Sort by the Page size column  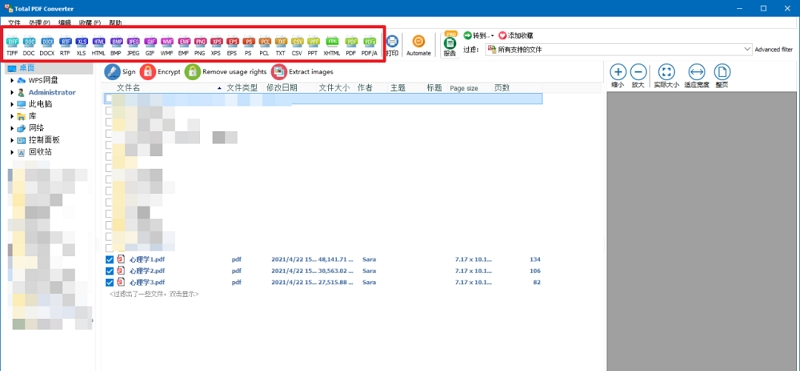coord(464,88)
